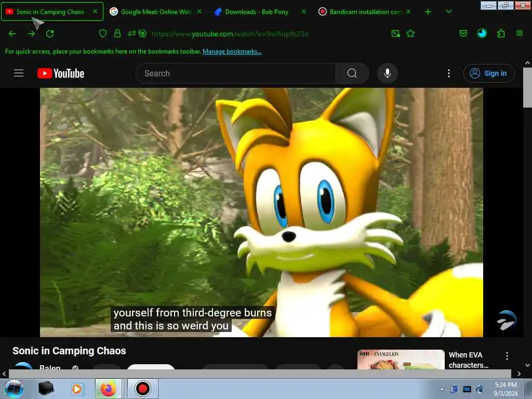Save the page to Pocket
This screenshot has height=399, width=532.
[x=463, y=33]
